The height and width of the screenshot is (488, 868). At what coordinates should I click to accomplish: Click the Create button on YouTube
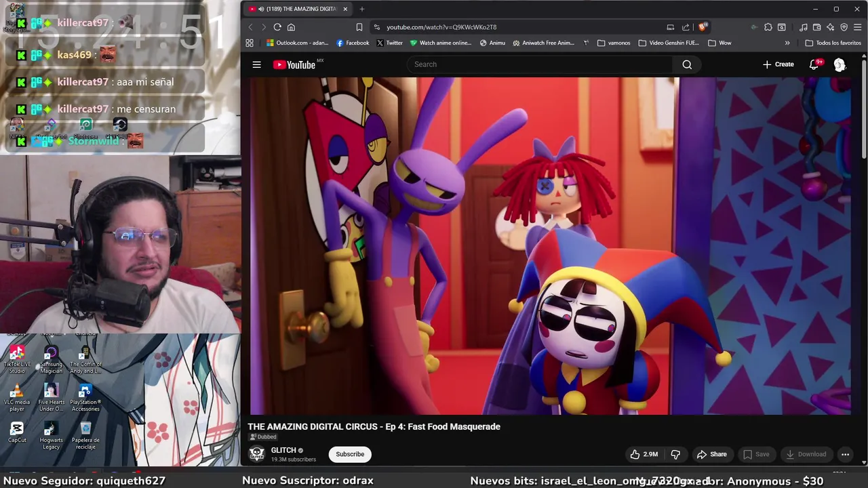pyautogui.click(x=778, y=64)
